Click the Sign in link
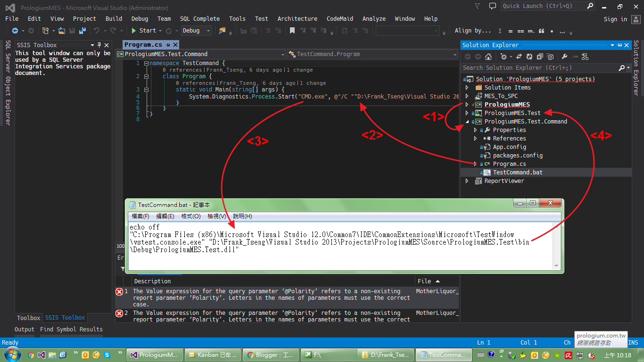 coord(615,19)
